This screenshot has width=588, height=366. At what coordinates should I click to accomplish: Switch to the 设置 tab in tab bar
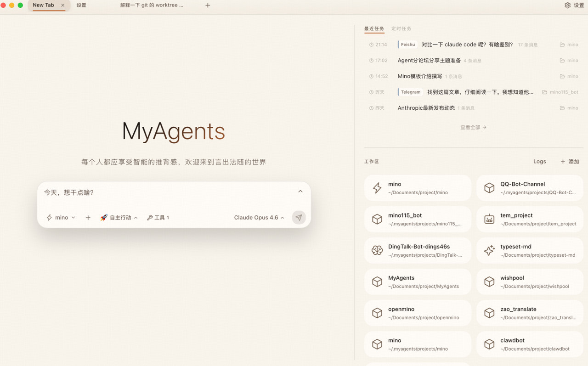pyautogui.click(x=81, y=6)
